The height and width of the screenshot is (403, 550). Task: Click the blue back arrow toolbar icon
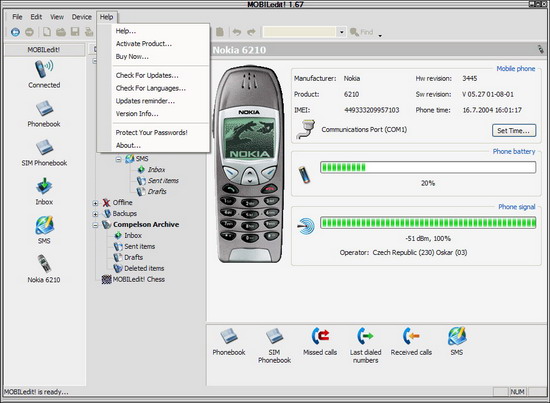coord(15,32)
